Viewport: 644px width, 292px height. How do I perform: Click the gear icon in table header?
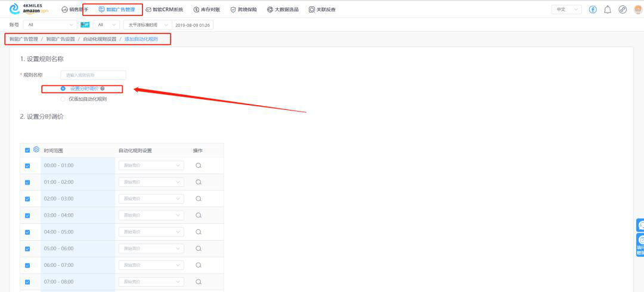point(36,150)
